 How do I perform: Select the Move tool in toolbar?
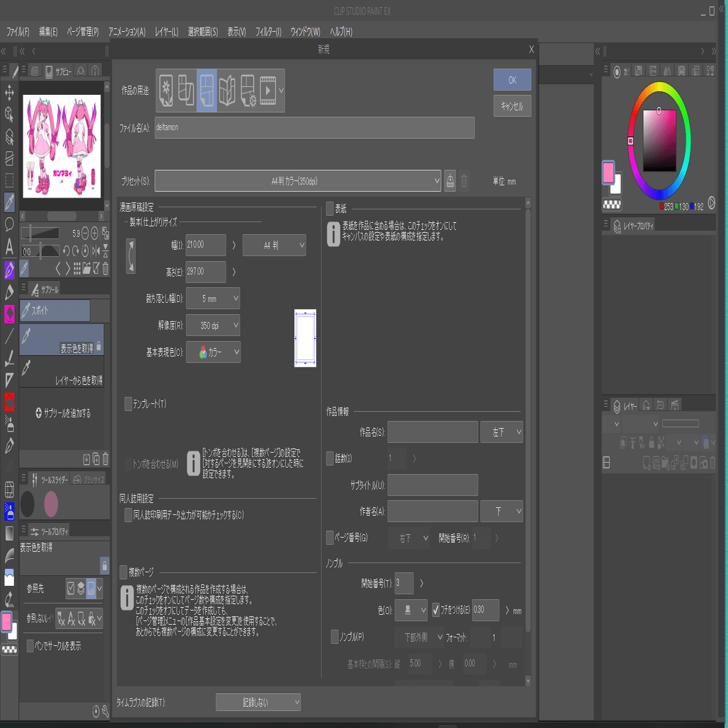(9, 92)
